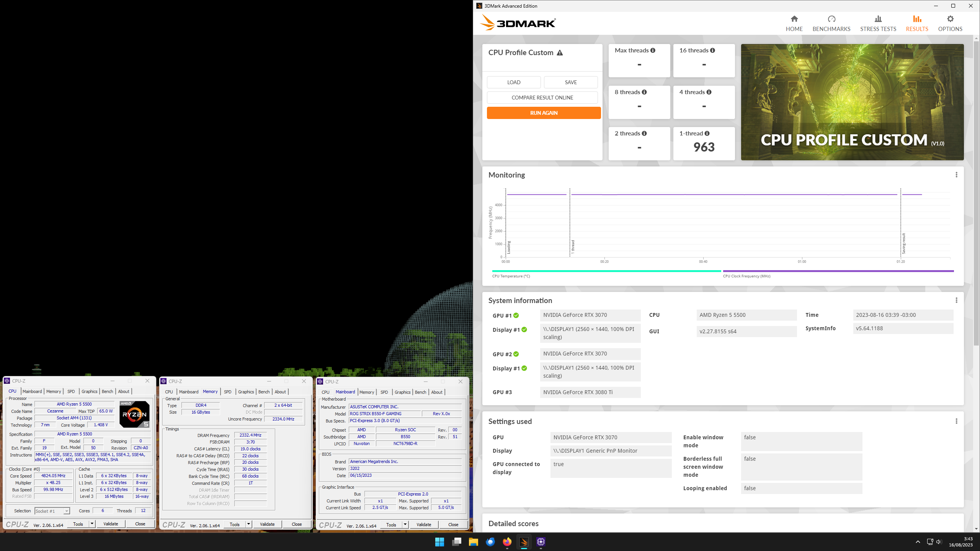Click Tools button in the Memory CPU-Z window

235,524
